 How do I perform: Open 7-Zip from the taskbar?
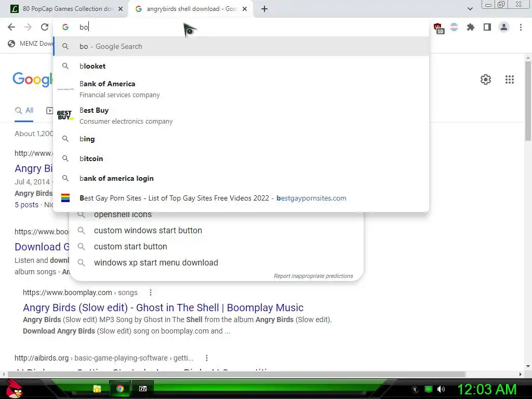(x=143, y=389)
